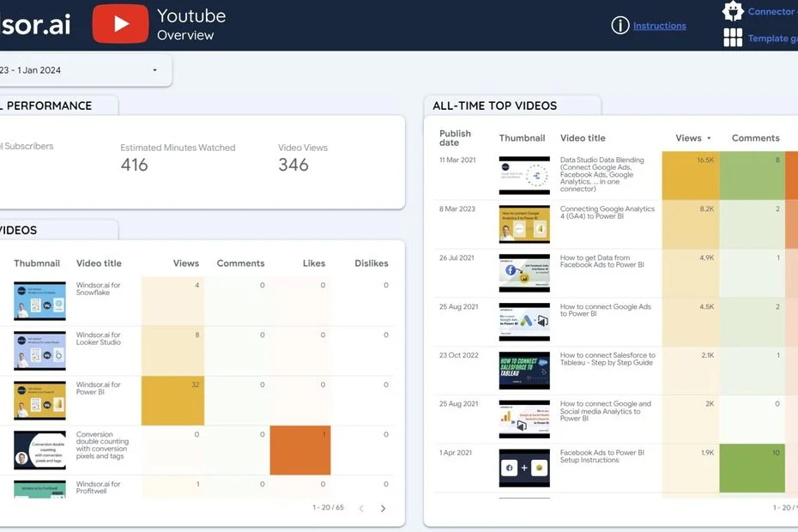Click '11 Mar 2021' publish date

tap(457, 160)
